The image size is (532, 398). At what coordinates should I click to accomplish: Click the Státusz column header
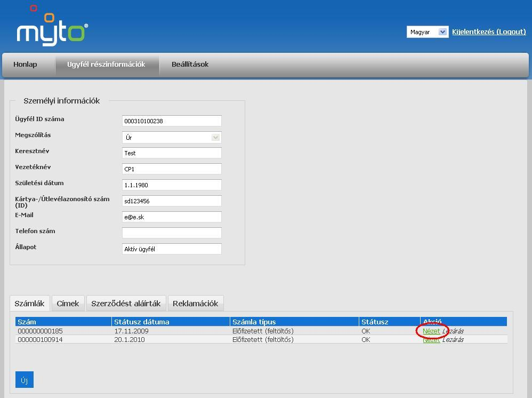390,322
